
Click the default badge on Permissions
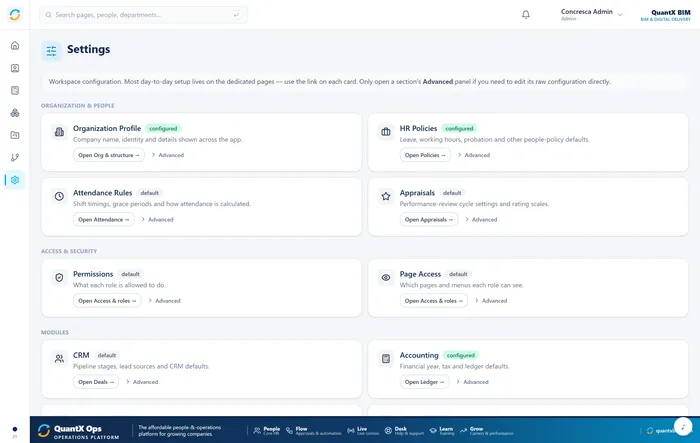click(x=130, y=274)
